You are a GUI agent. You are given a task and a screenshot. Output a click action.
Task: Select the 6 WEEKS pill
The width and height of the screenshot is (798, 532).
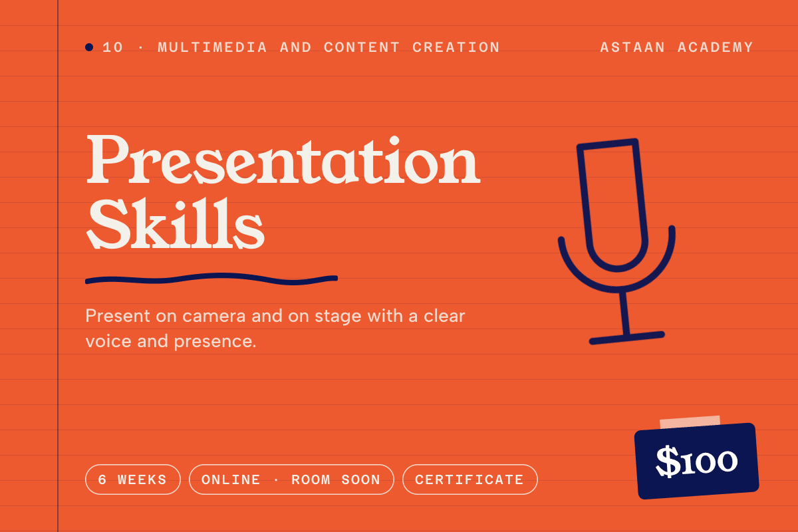[x=133, y=479]
